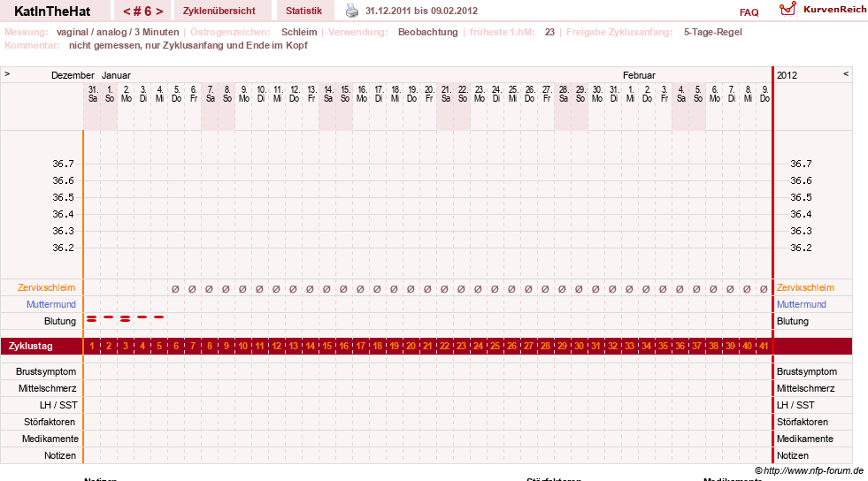Click the left Notizen label

click(60, 455)
